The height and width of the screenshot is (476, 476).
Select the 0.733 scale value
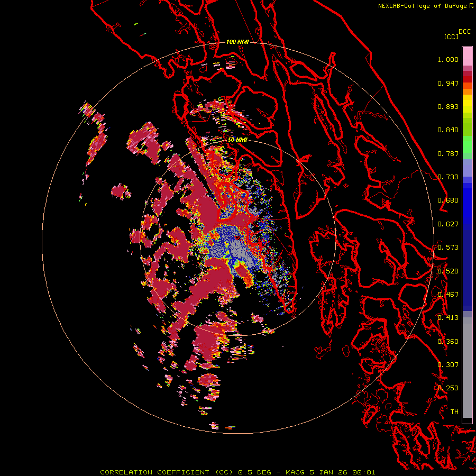448,177
